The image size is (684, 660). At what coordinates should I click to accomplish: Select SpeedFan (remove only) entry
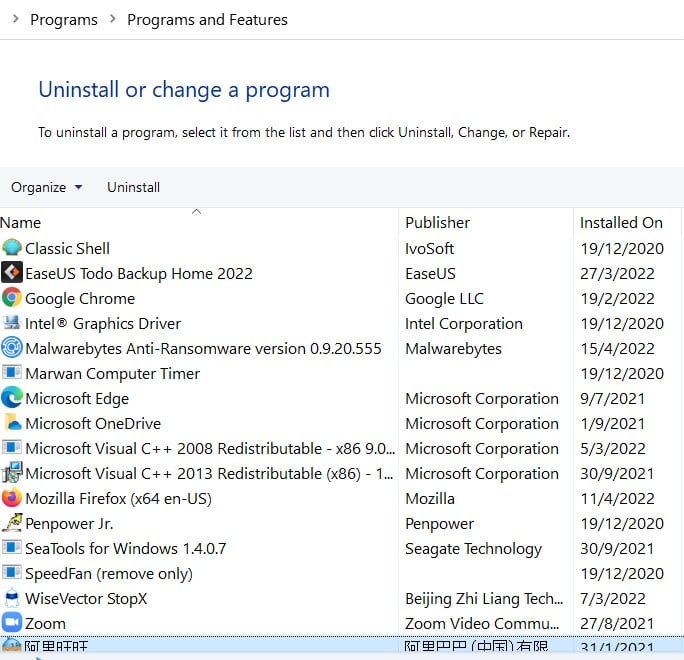(108, 573)
